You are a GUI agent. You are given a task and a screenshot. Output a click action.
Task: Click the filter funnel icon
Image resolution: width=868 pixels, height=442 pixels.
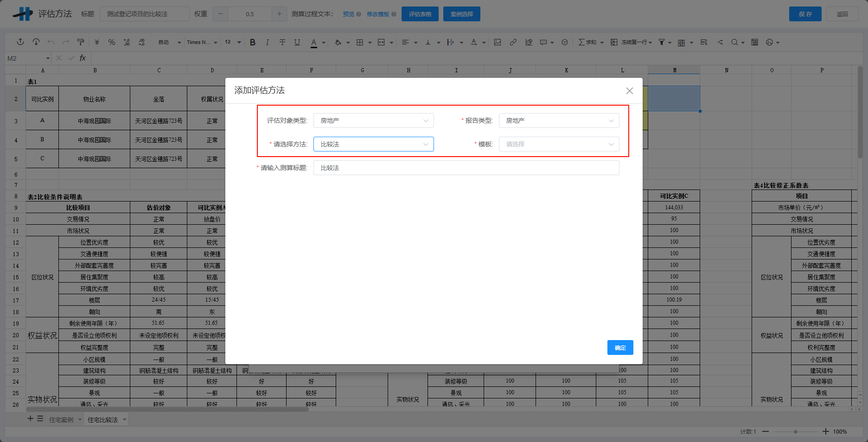coord(662,42)
